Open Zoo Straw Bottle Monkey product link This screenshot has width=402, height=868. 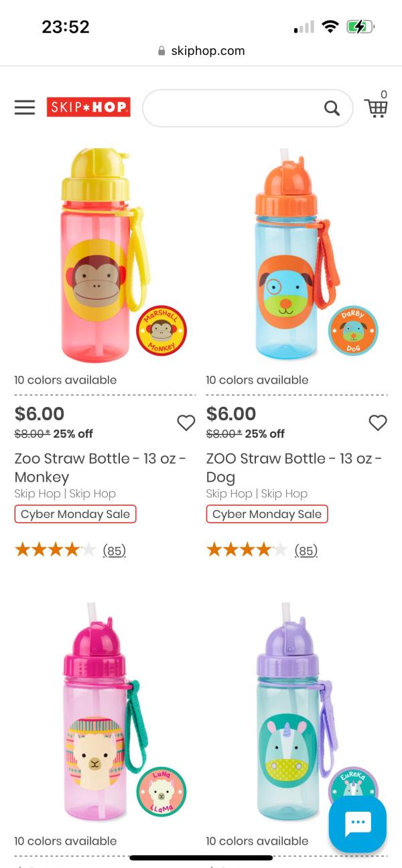[x=100, y=467]
